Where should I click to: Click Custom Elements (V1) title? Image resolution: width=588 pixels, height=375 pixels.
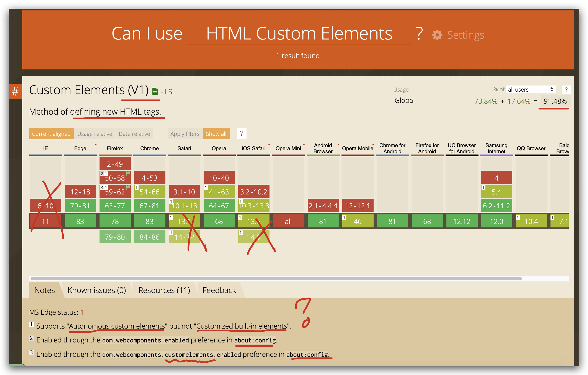(89, 90)
